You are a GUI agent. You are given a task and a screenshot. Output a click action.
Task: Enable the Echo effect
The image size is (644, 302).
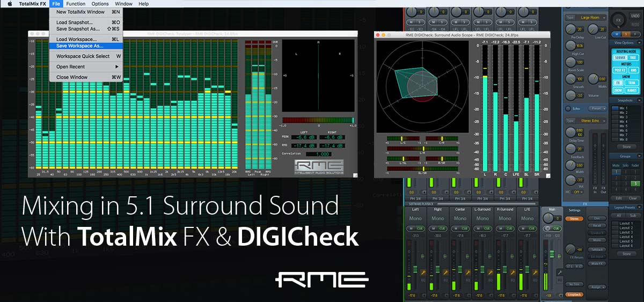click(x=568, y=108)
